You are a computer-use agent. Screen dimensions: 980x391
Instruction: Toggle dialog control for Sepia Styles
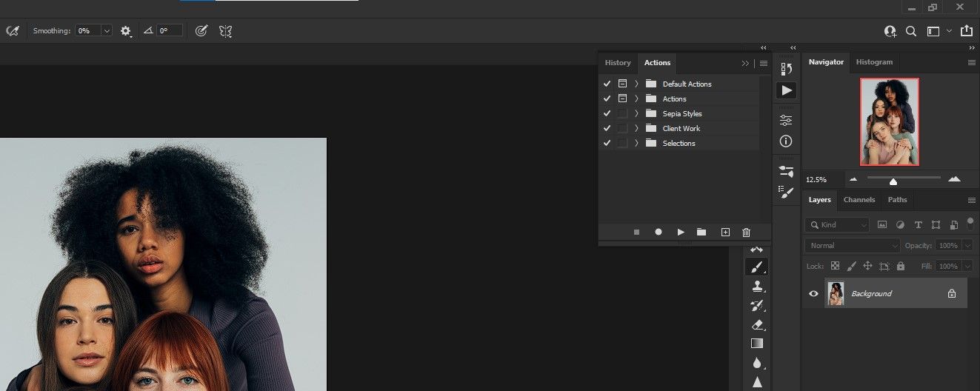tap(622, 113)
